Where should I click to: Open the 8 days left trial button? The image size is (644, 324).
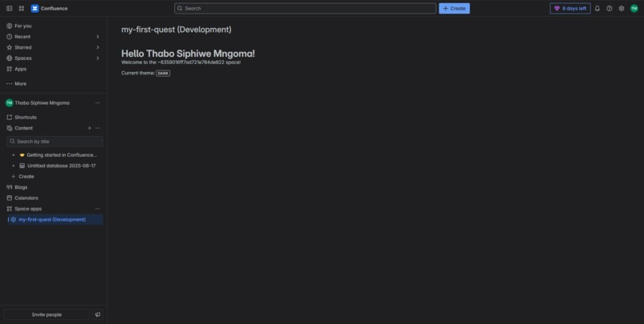tap(570, 8)
